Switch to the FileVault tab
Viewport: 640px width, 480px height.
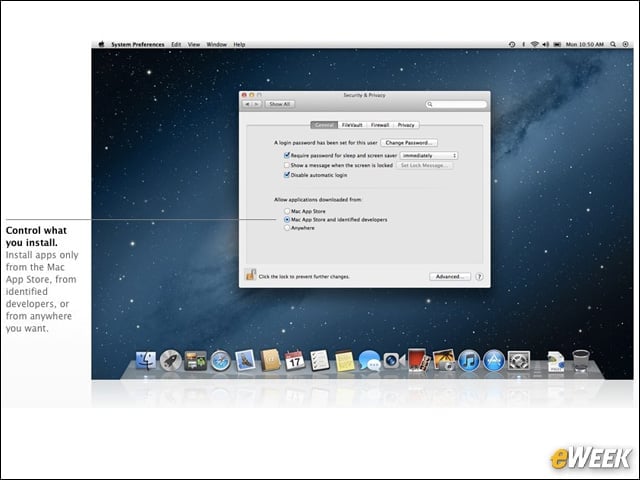click(352, 125)
